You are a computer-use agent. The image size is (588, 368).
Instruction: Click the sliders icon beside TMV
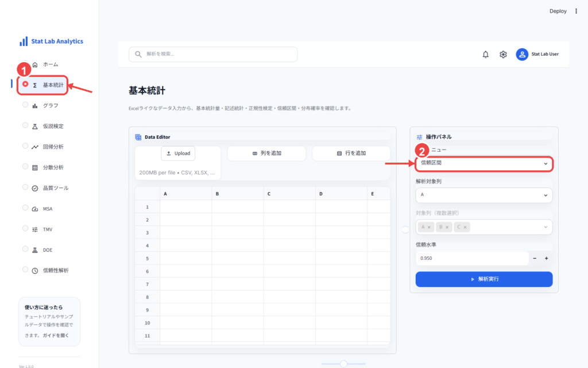pos(35,229)
